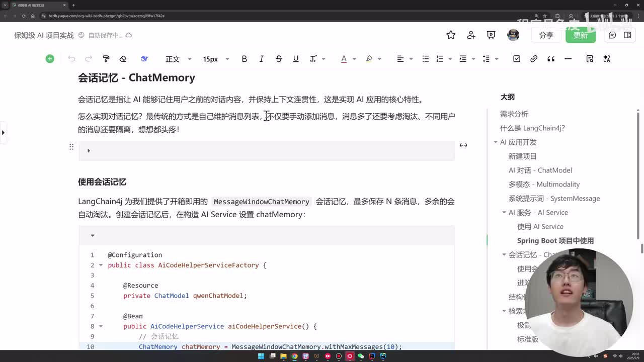Fold code at line 2 class declaration
The height and width of the screenshot is (362, 644).
click(x=101, y=265)
